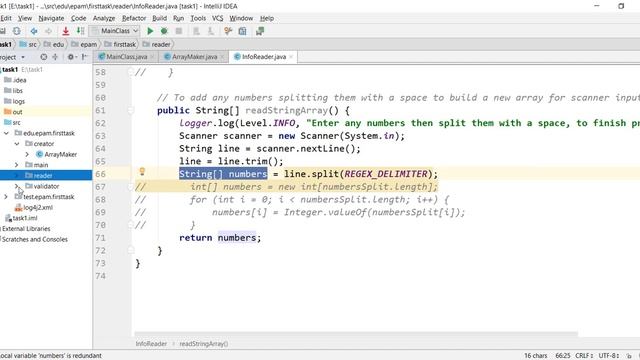Open the Code menu
The height and width of the screenshot is (360, 640).
tap(78, 18)
